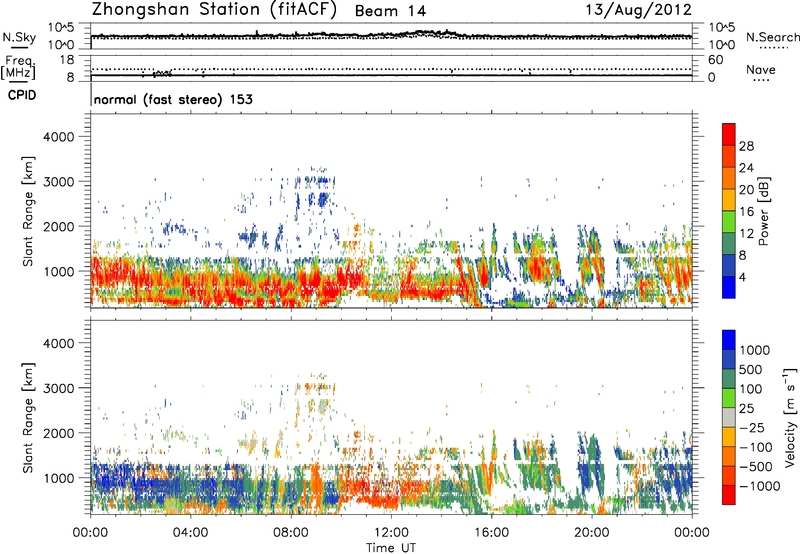Click the Zhongshan Station (fitACF) title
Screen dimensions: 800x554
(214, 10)
